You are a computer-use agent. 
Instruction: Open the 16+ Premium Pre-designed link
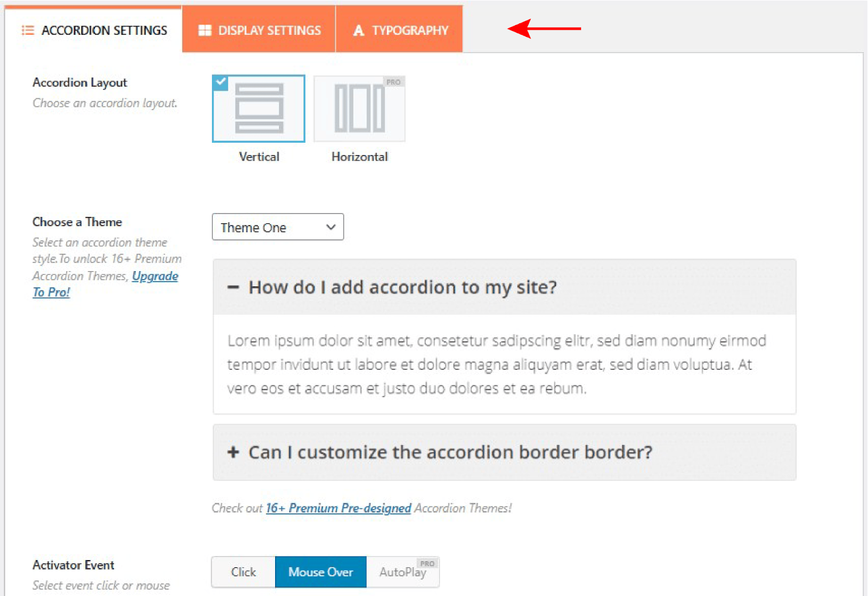(x=339, y=508)
